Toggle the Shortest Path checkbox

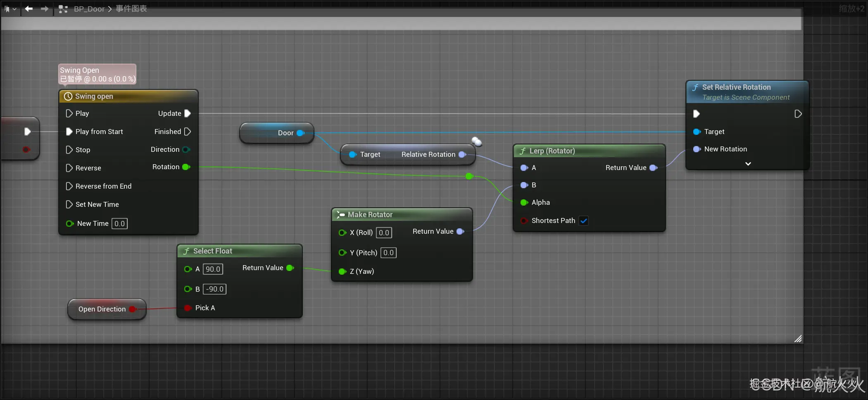click(x=584, y=220)
